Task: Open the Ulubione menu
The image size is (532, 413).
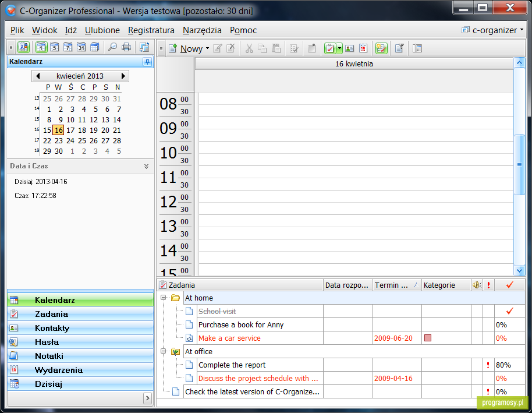Action: click(102, 30)
